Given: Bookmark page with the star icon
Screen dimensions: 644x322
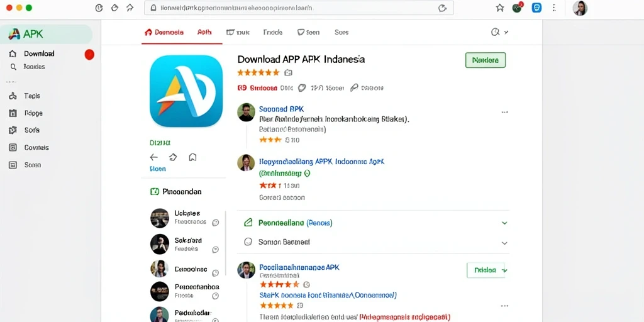Looking at the screenshot, I should [500, 8].
